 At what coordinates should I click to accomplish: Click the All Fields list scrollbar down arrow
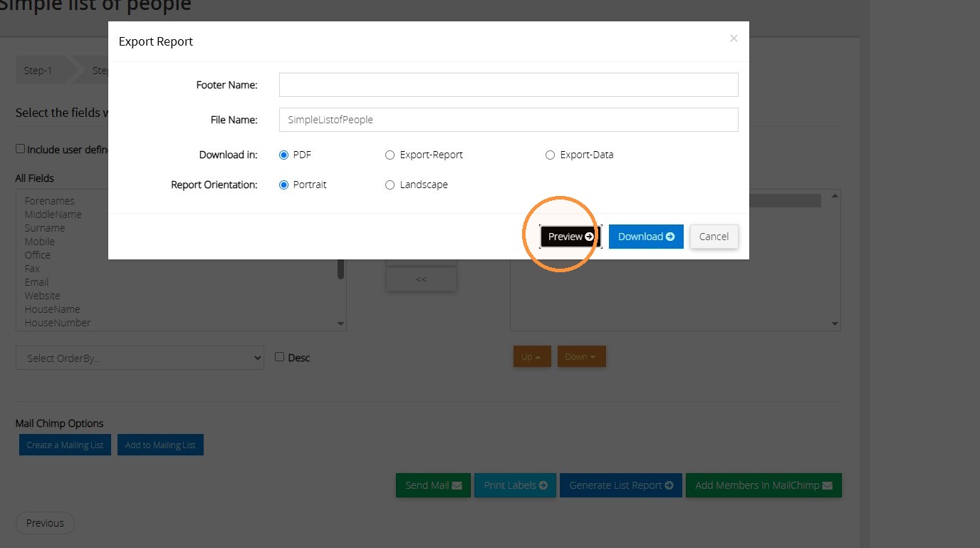[340, 324]
